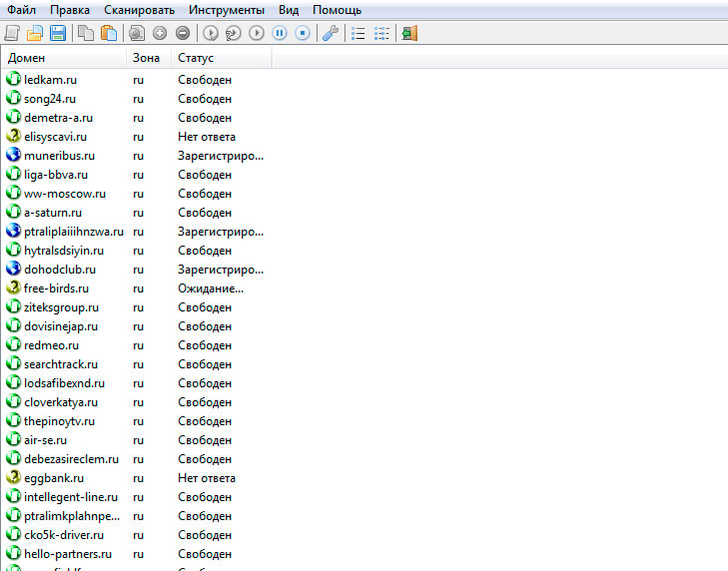Click the globe icon beside muneribus.ru
This screenshot has height=571, width=728.
[13, 155]
